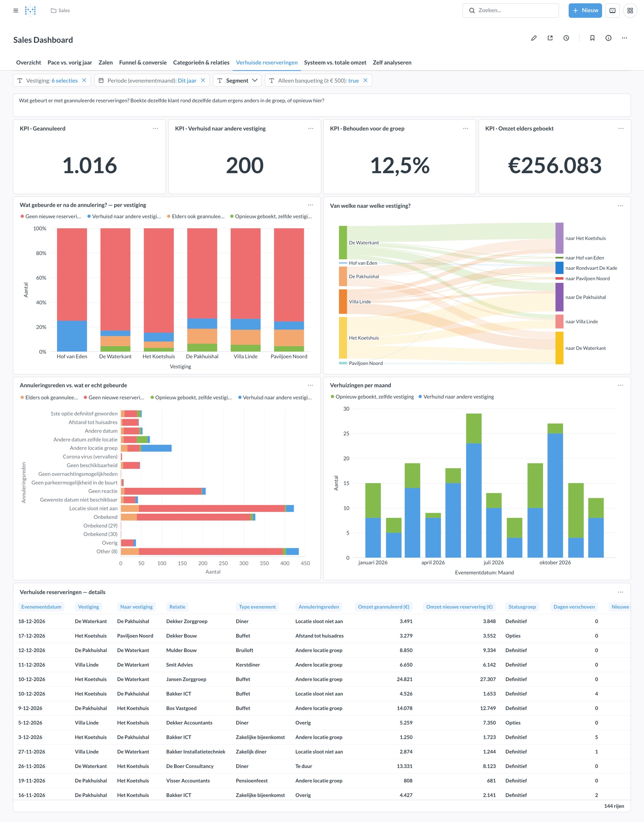Screen dimensions: 644x822
Task: Click the Nieuw button
Action: coord(585,10)
